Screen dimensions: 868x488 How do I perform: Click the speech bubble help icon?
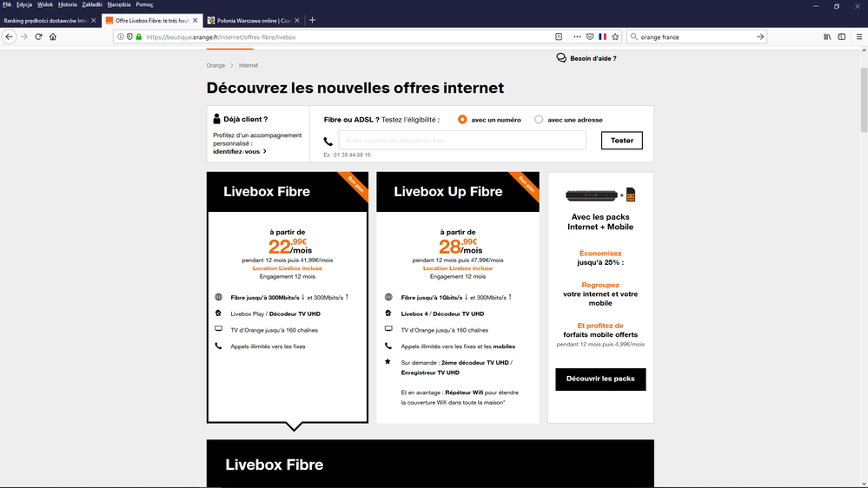pos(561,58)
